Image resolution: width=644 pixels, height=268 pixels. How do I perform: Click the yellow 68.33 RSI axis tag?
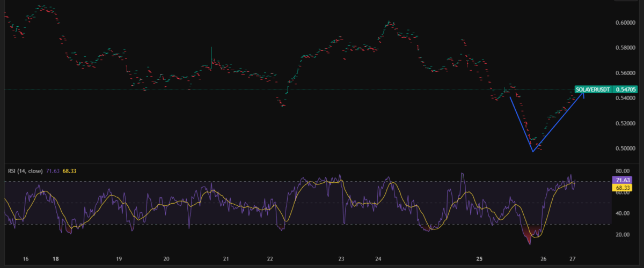point(623,188)
